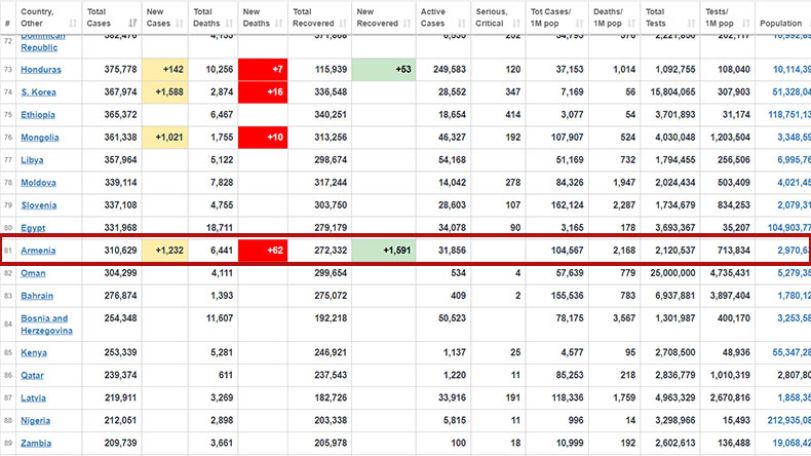Click Zambia total recovered 205,978
The height and width of the screenshot is (456, 811).
[331, 443]
